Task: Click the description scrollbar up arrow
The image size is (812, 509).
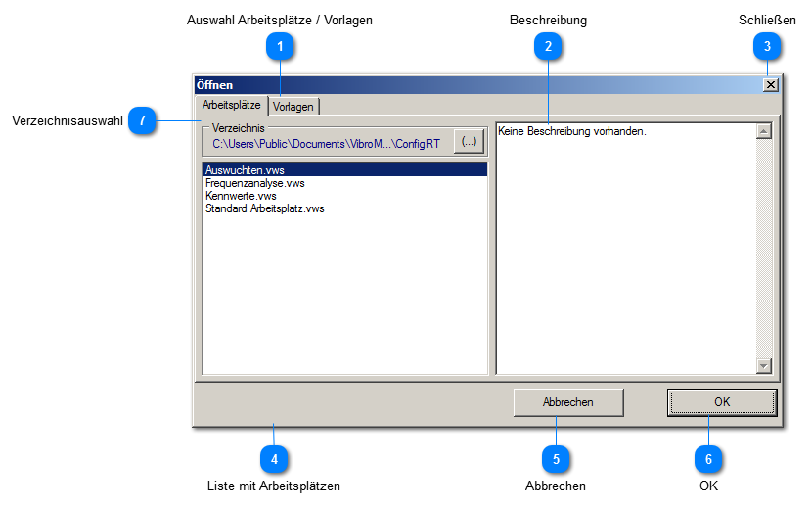Action: pos(764,131)
